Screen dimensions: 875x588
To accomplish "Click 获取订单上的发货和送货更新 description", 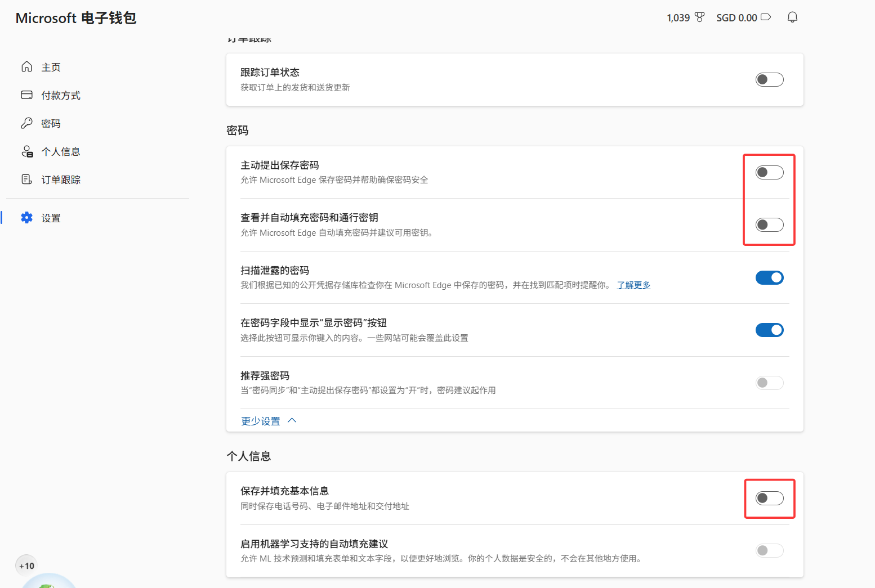I will [295, 87].
